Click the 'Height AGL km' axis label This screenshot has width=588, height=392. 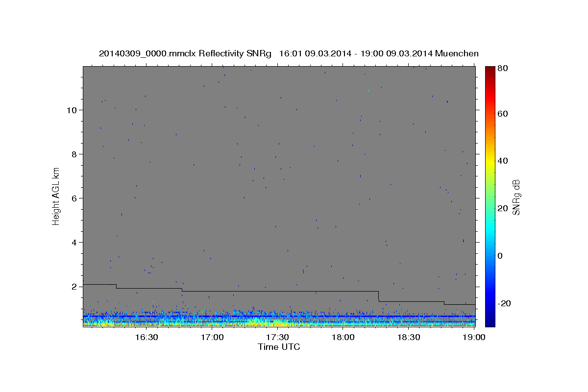tap(56, 196)
